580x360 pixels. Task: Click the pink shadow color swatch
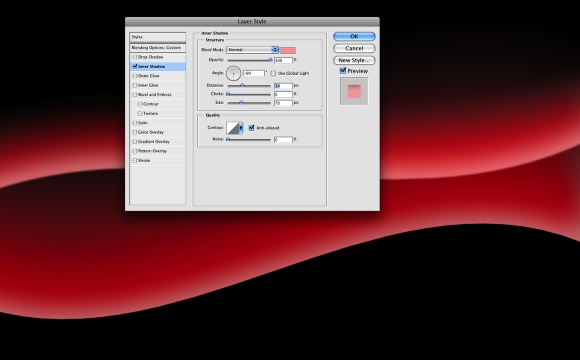(288, 50)
